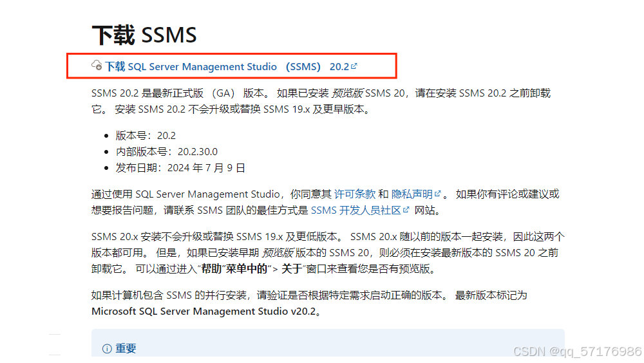
Task: Click the info icon next to 重要
Action: point(107,349)
